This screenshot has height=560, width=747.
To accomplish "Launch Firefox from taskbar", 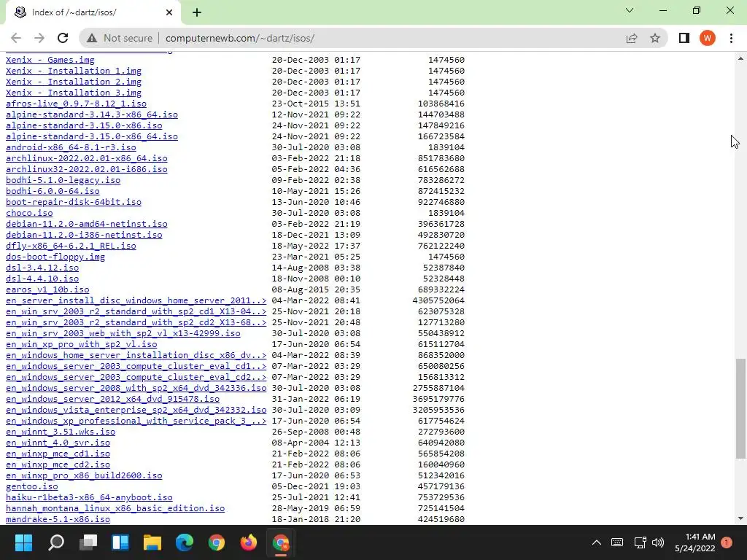I will coord(248,542).
